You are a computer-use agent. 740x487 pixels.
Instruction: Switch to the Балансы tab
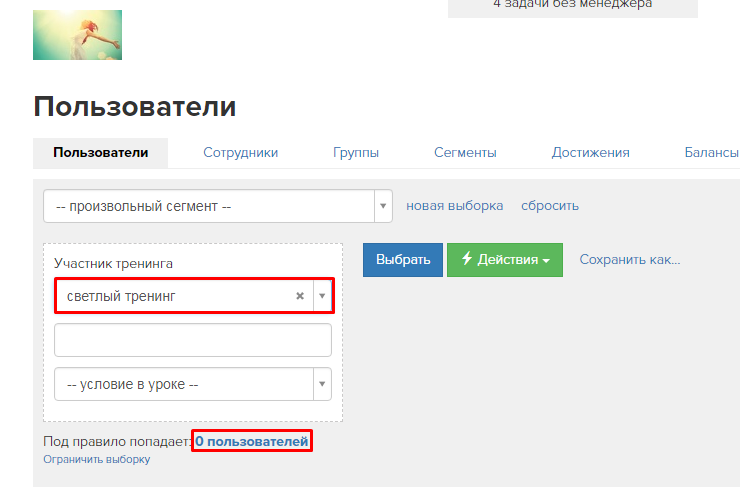click(712, 152)
